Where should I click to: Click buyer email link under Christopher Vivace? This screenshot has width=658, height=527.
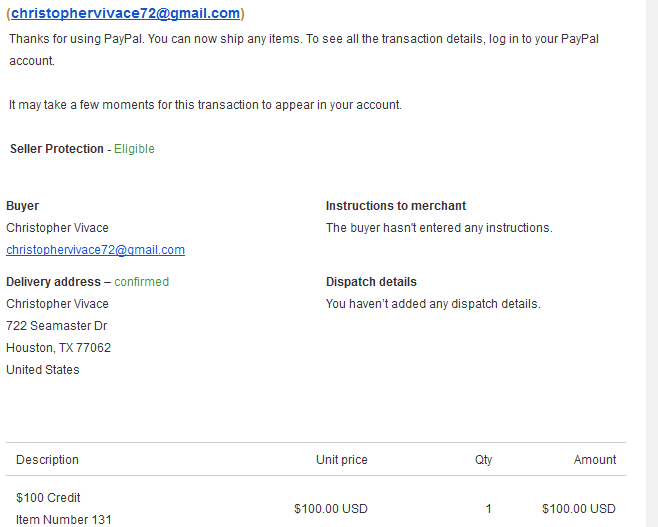pos(95,250)
